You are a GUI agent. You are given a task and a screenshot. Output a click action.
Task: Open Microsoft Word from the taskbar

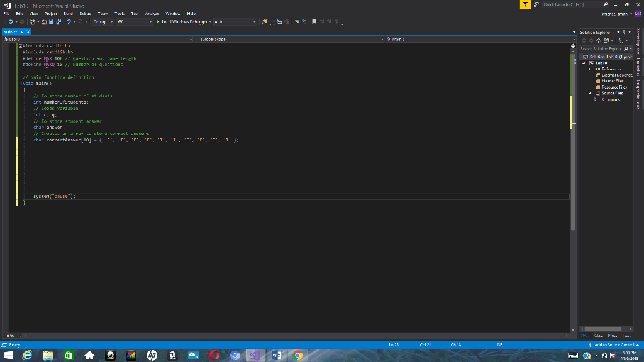[277, 355]
